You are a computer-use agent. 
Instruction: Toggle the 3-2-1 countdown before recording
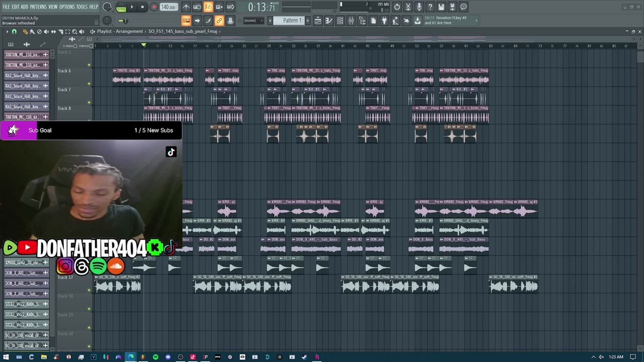[208, 7]
